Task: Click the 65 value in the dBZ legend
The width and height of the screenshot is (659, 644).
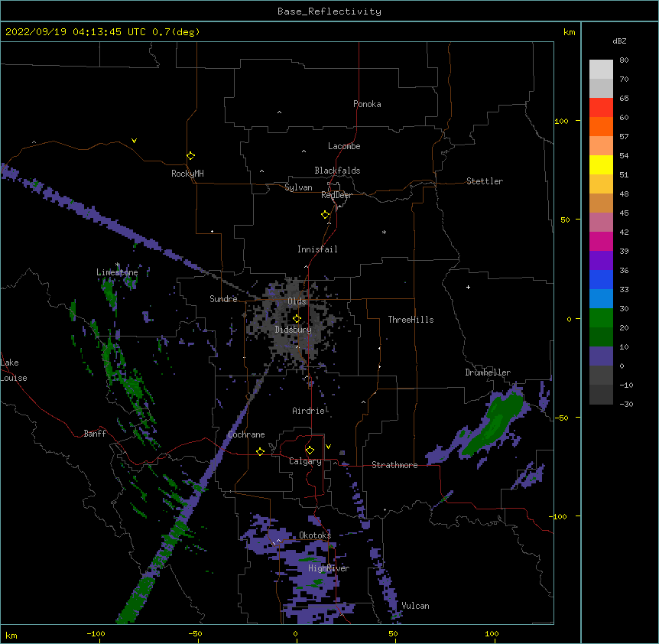Action: [624, 99]
